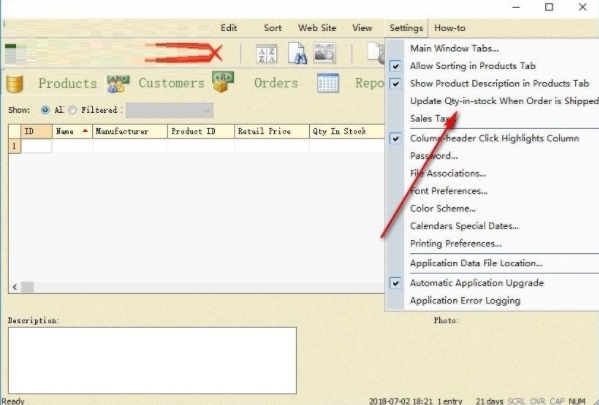This screenshot has width=599, height=405.
Task: Choose Font Preferences... menu entry
Action: click(x=448, y=191)
